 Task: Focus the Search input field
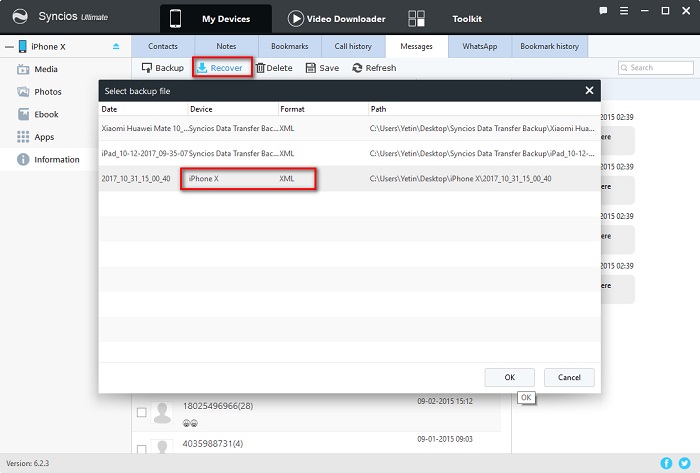tap(655, 68)
